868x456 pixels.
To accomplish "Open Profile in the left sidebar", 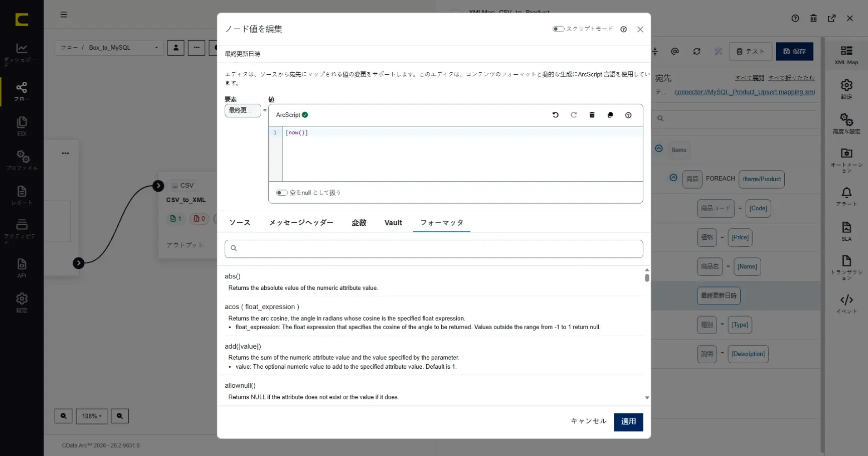I will pyautogui.click(x=22, y=160).
